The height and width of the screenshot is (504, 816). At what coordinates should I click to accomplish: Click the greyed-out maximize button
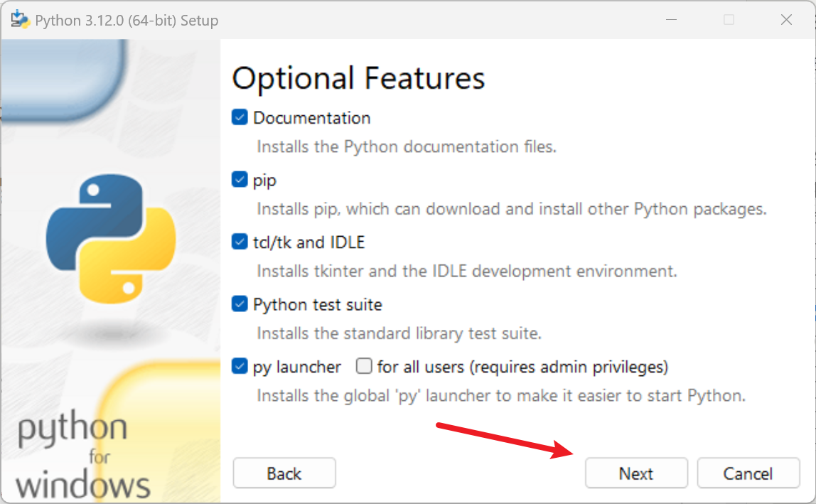[729, 20]
